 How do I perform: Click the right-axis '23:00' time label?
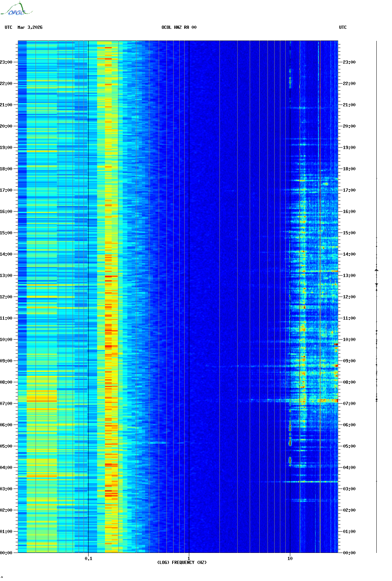[349, 62]
